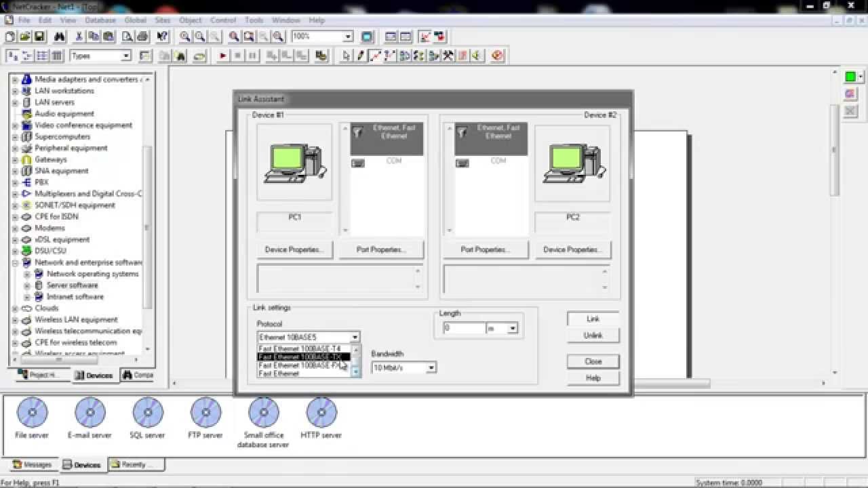868x488 pixels.
Task: Select COM port in Device #2 list
Action: [492, 162]
